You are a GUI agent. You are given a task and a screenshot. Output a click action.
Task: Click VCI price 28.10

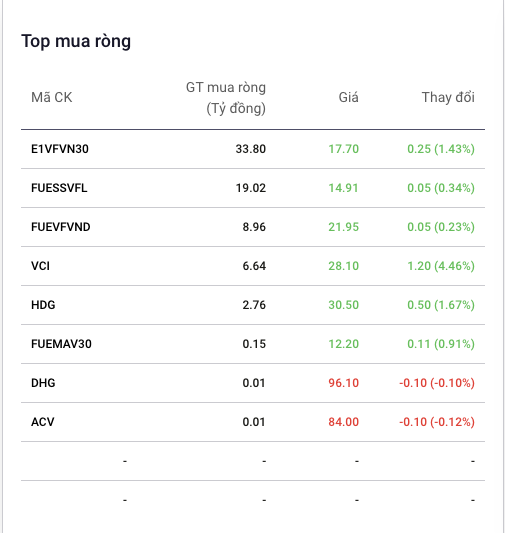click(343, 266)
